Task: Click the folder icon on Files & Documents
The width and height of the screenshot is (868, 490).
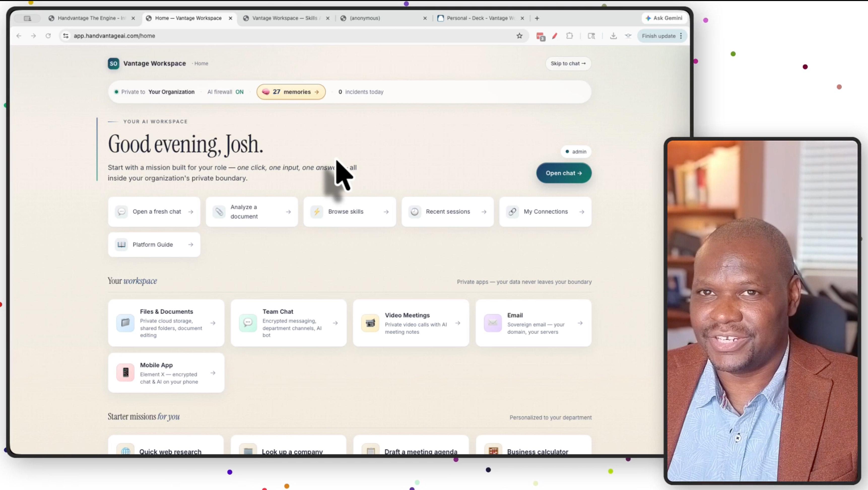Action: (125, 323)
